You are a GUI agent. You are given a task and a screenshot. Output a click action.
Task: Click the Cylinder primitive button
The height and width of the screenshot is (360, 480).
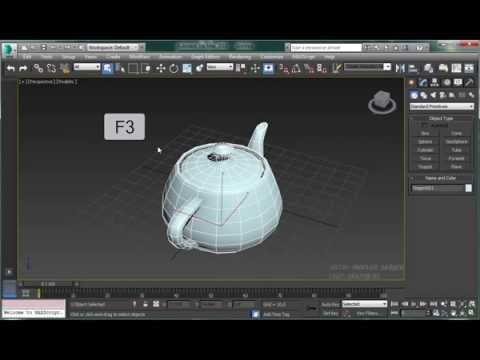pos(425,150)
